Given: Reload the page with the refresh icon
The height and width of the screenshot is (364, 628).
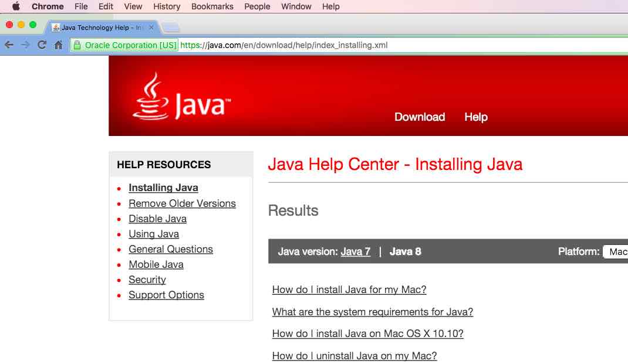Looking at the screenshot, I should [42, 45].
